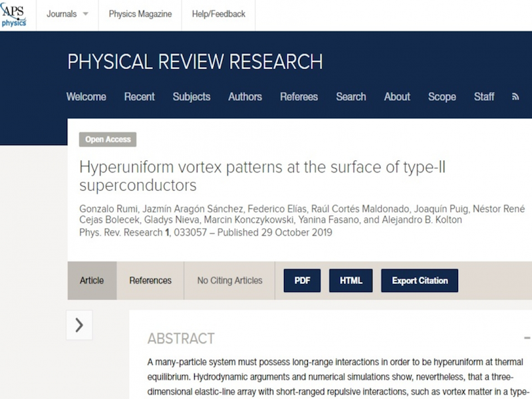Click the ABSTRACT heading
Viewport: 532px width, 399px height.
pyautogui.click(x=181, y=338)
